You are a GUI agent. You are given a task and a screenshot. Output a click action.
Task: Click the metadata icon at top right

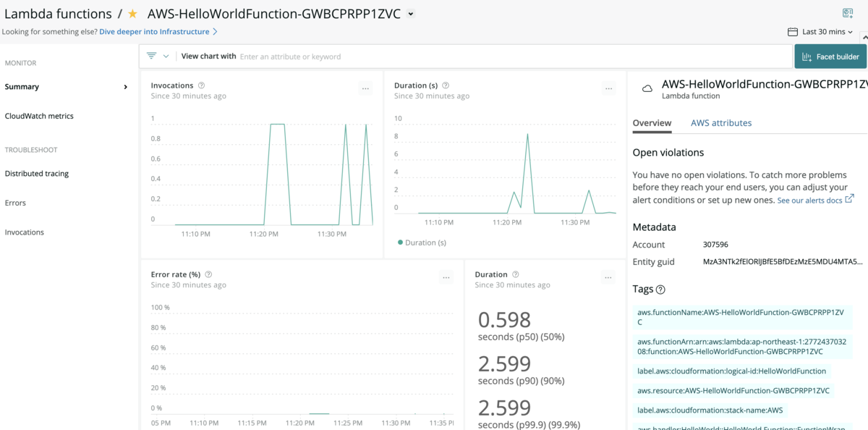[848, 13]
